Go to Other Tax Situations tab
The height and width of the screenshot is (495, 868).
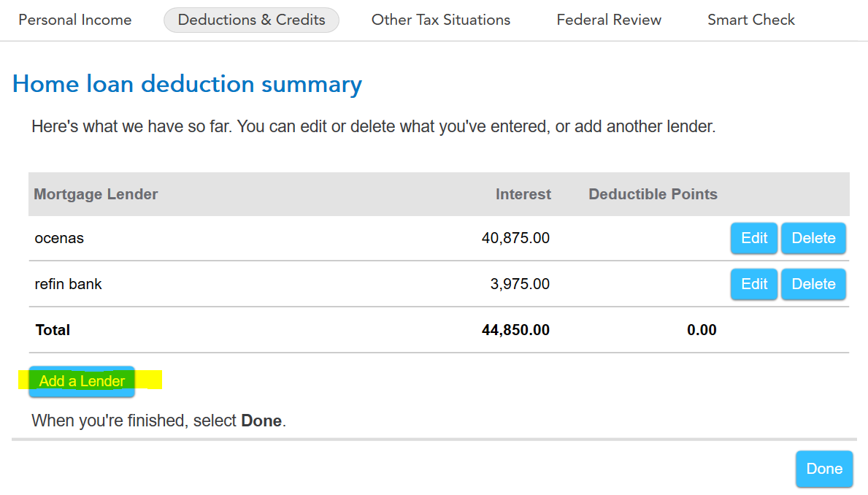[x=441, y=20]
